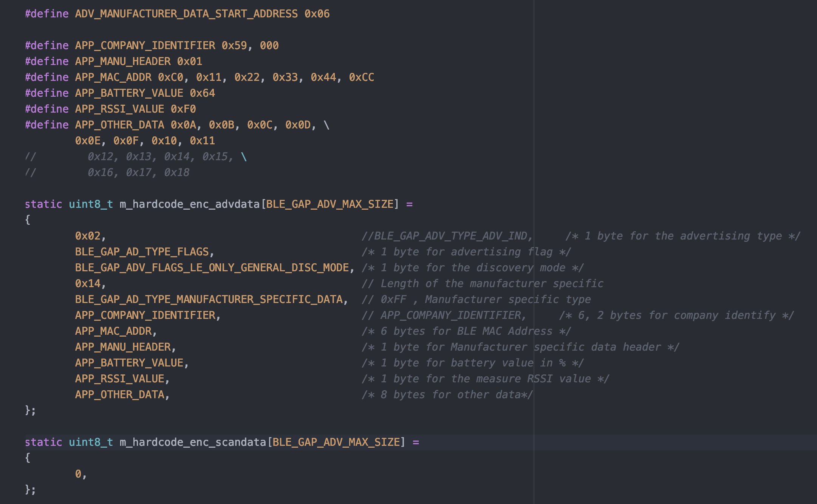
Task: Click the 0x14 length byte in the array
Action: pos(88,284)
